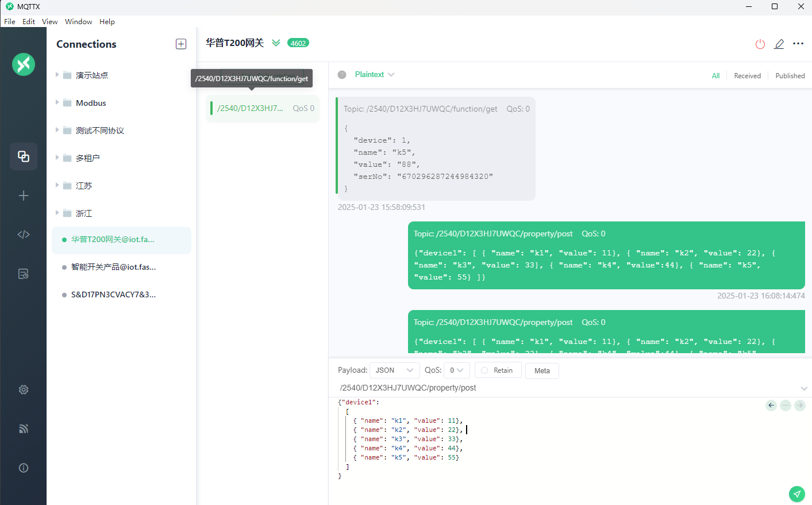Screen dimensions: 812x505
Task: Expand the topic history dropdown arrow
Action: [x=804, y=389]
